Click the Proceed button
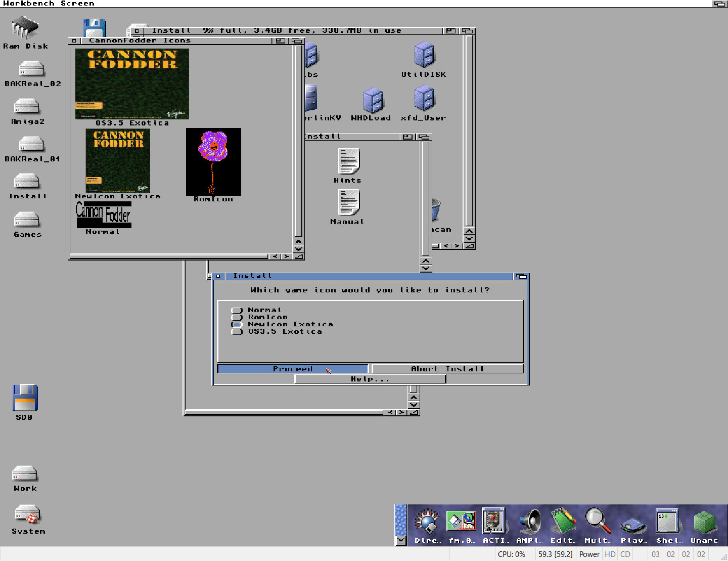This screenshot has height=561, width=728. tap(293, 369)
